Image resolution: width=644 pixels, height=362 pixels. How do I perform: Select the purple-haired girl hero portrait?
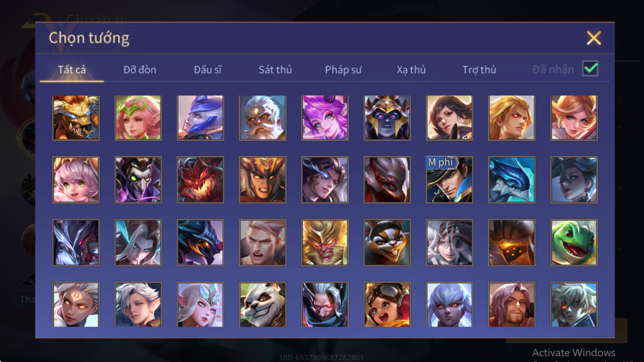point(325,118)
